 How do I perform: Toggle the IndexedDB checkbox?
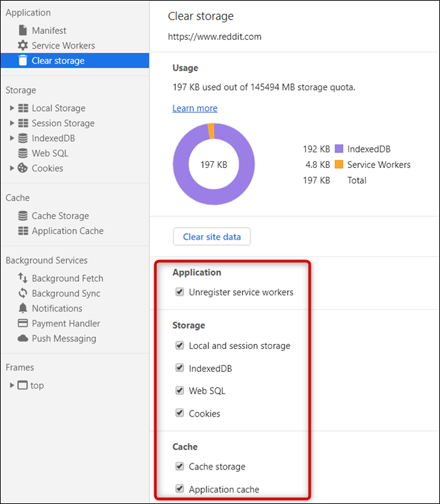tap(180, 368)
